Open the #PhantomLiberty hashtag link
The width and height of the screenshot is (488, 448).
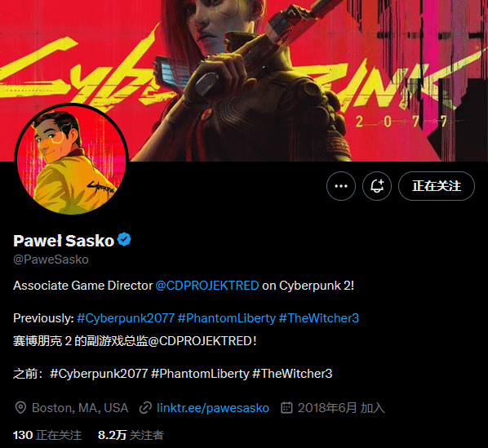[x=227, y=318]
